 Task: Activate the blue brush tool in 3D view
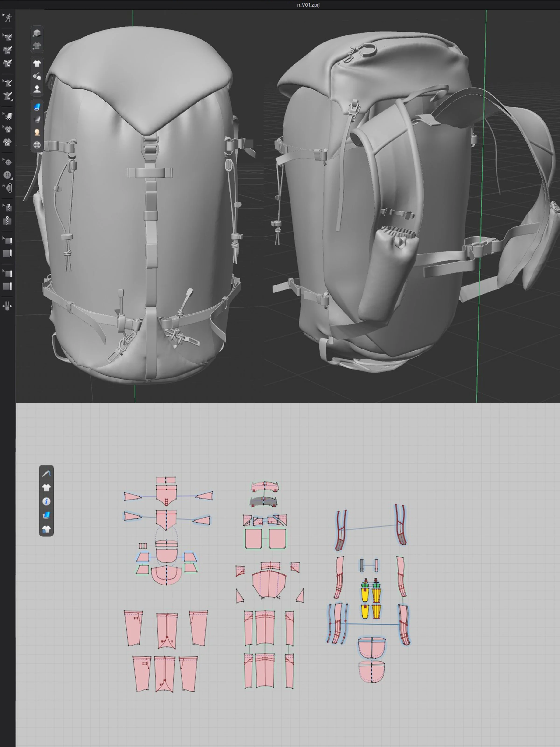pyautogui.click(x=37, y=106)
